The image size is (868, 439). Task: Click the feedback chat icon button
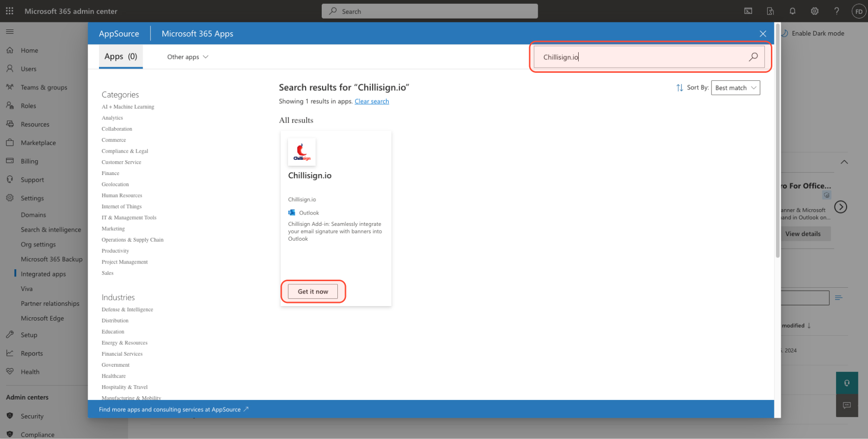847,405
